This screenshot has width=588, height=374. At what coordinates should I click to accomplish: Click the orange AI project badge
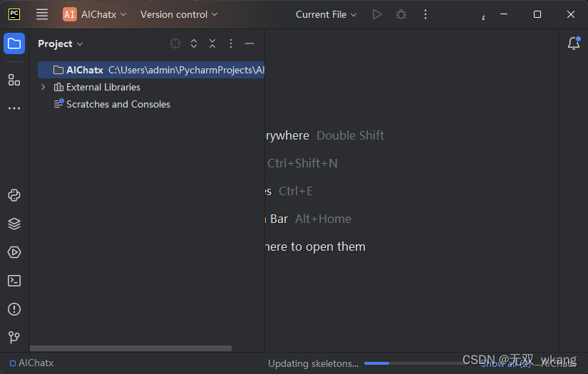[x=69, y=15]
